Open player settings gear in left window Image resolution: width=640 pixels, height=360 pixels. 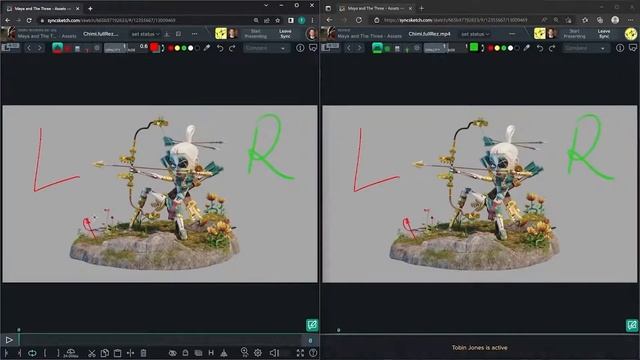pos(258,353)
